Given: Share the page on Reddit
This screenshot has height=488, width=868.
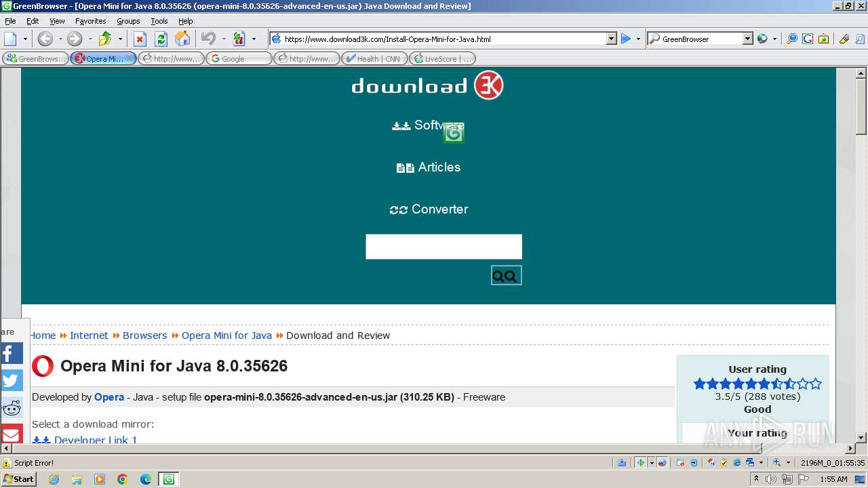Looking at the screenshot, I should pos(12,407).
